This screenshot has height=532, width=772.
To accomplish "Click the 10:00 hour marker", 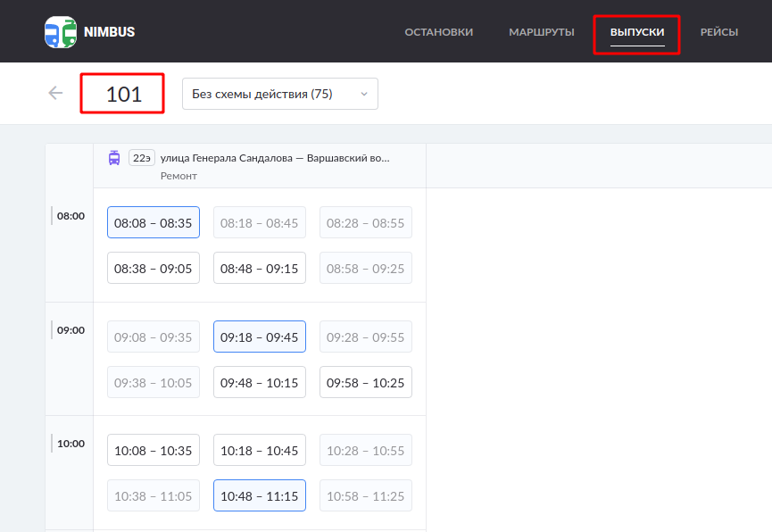I will point(71,444).
